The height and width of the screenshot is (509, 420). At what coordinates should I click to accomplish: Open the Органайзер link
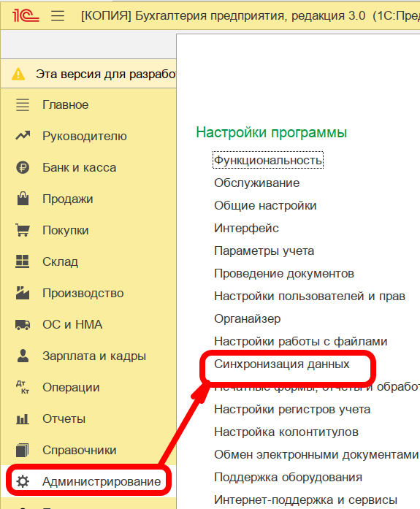click(248, 319)
